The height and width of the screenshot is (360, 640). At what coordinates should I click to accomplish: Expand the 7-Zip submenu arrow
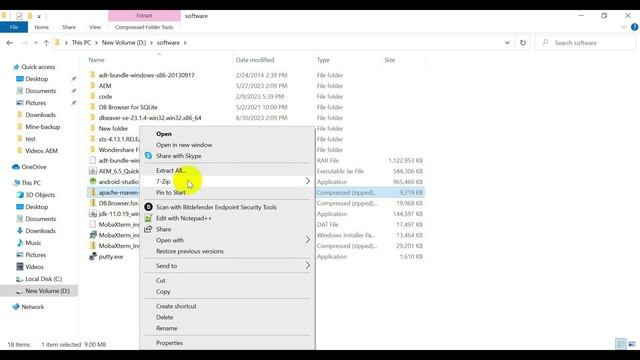pyautogui.click(x=308, y=181)
